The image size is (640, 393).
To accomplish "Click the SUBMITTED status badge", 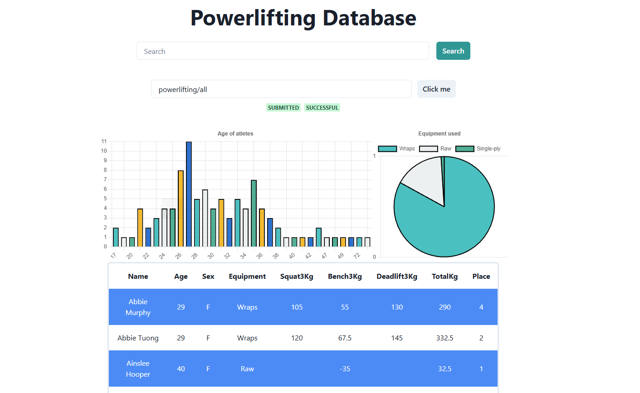I will 283,108.
